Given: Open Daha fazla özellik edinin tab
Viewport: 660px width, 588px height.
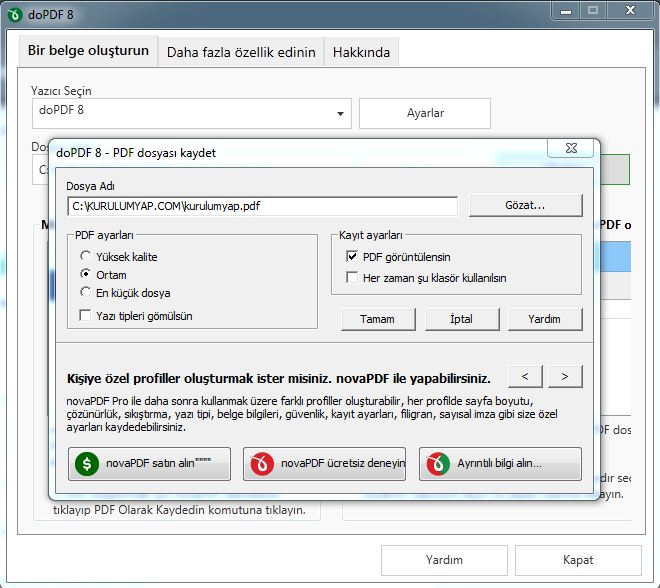Looking at the screenshot, I should pyautogui.click(x=241, y=52).
